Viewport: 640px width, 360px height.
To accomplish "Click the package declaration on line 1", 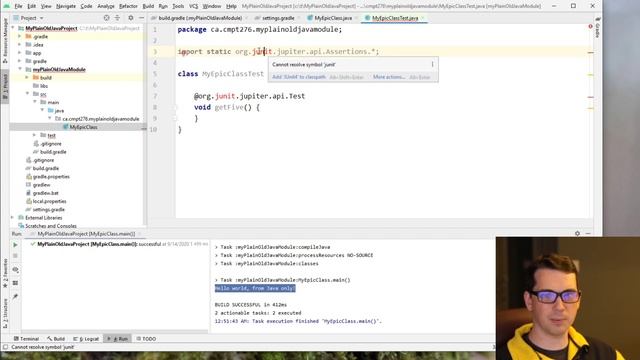I will [260, 29].
